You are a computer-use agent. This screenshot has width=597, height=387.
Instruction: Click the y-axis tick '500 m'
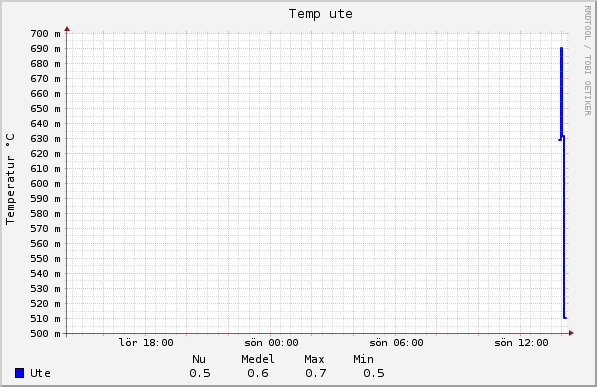tap(45, 334)
